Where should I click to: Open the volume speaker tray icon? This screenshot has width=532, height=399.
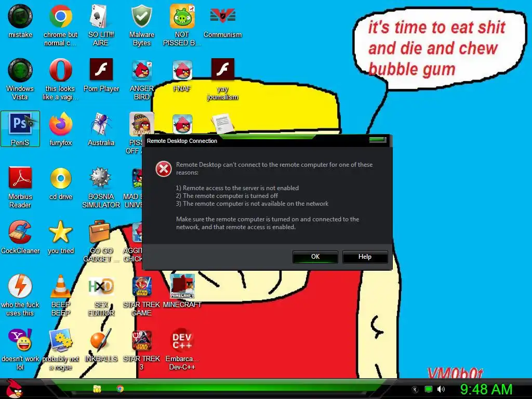[x=441, y=389]
